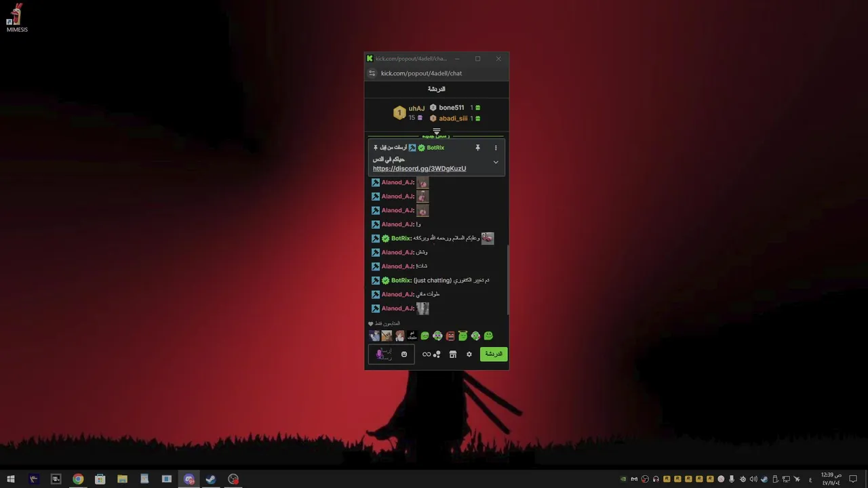Expand the pinned message with the chevron
Screen dimensions: 868x488
point(496,162)
